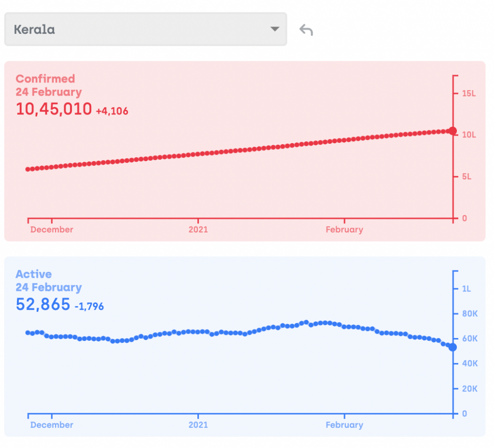Click the 80K tick on Active axis
The height and width of the screenshot is (448, 494).
click(x=469, y=314)
